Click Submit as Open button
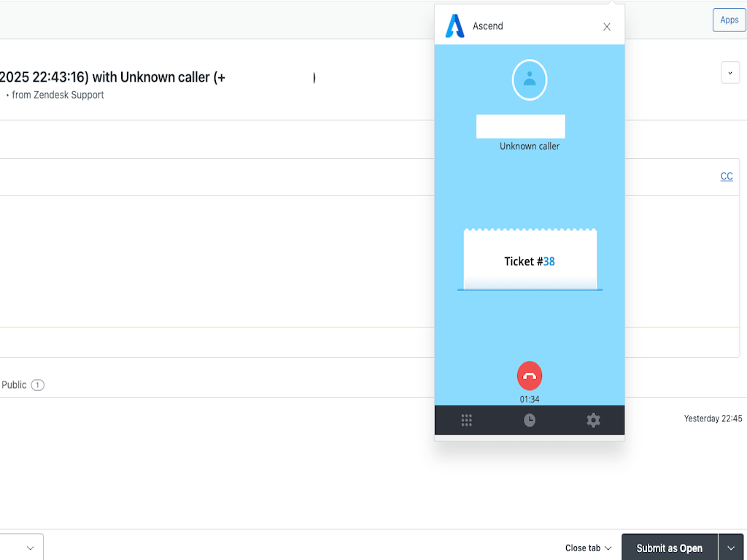Image resolution: width=747 pixels, height=560 pixels. [x=669, y=548]
